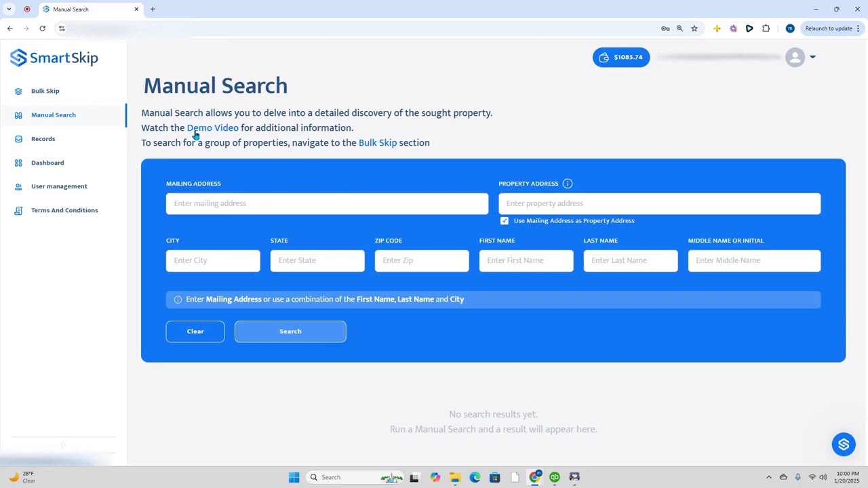Open the Manual Search sidebar item
Screen dimensions: 868x488
point(63,115)
